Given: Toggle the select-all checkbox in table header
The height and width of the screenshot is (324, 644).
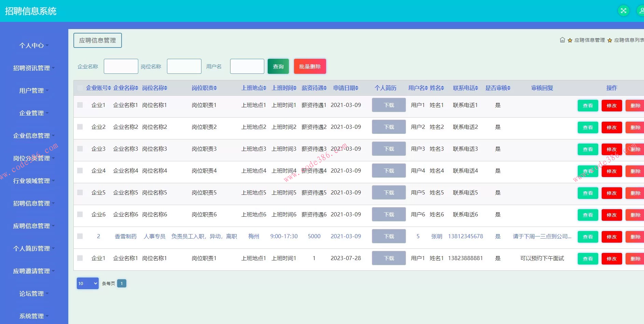Looking at the screenshot, I should click(80, 88).
